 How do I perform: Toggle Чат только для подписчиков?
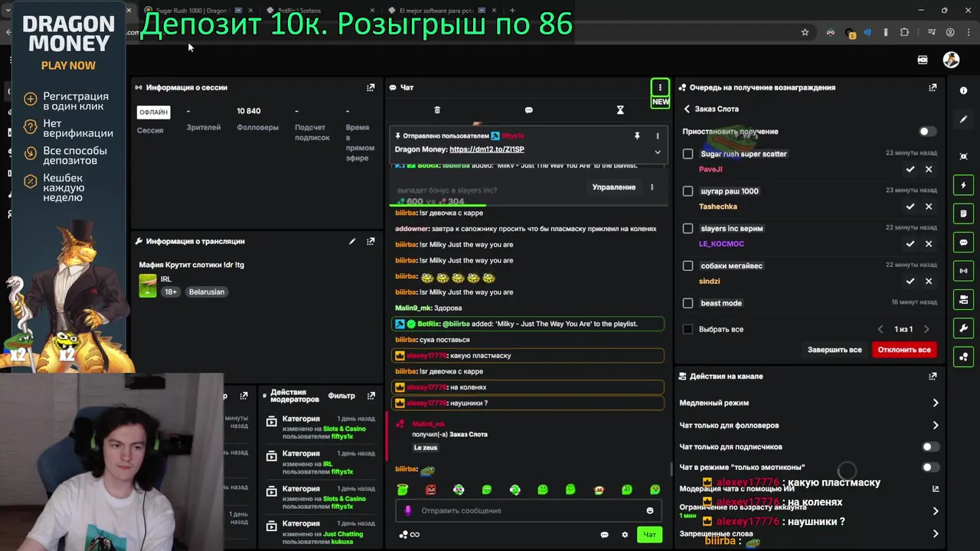929,447
